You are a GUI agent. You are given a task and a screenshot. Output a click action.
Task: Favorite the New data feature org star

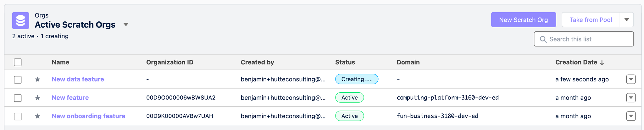(37, 79)
